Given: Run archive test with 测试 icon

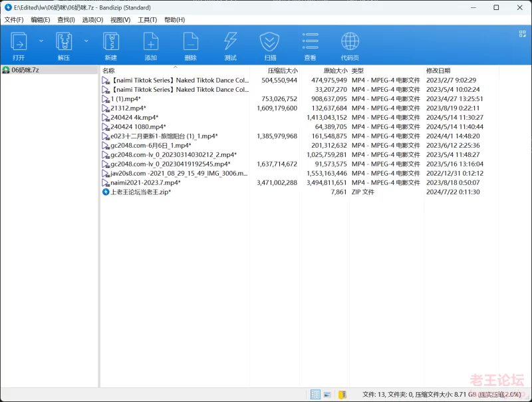Looking at the screenshot, I should point(230,41).
